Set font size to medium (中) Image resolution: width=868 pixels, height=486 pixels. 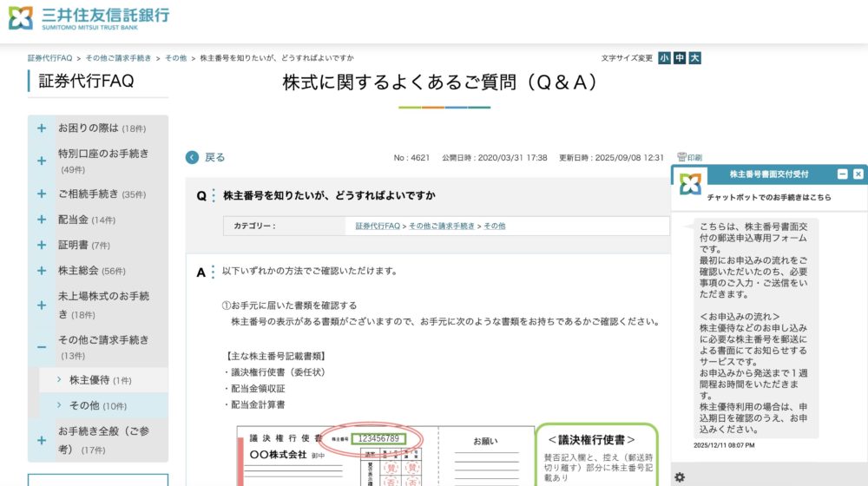[680, 58]
